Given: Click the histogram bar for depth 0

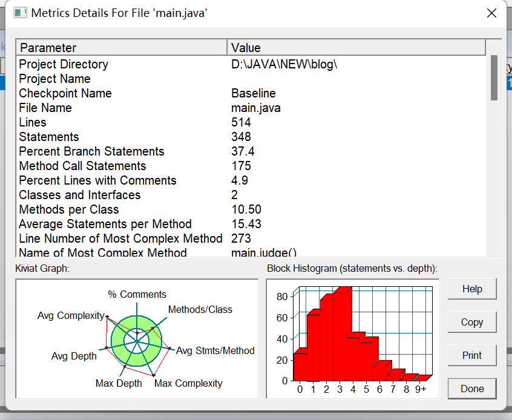Looking at the screenshot, I should [x=300, y=367].
